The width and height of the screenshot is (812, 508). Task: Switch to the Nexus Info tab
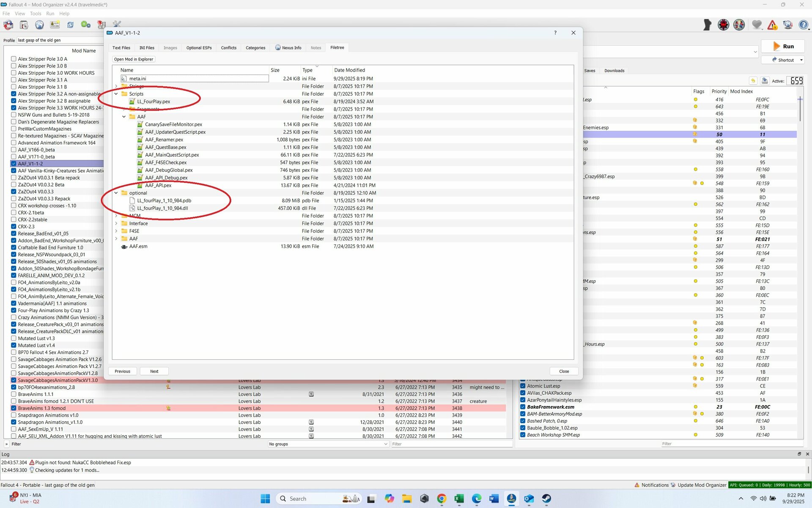[288, 48]
